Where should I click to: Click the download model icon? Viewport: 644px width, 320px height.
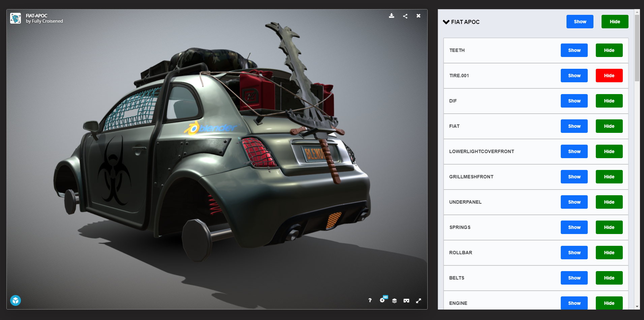click(391, 16)
